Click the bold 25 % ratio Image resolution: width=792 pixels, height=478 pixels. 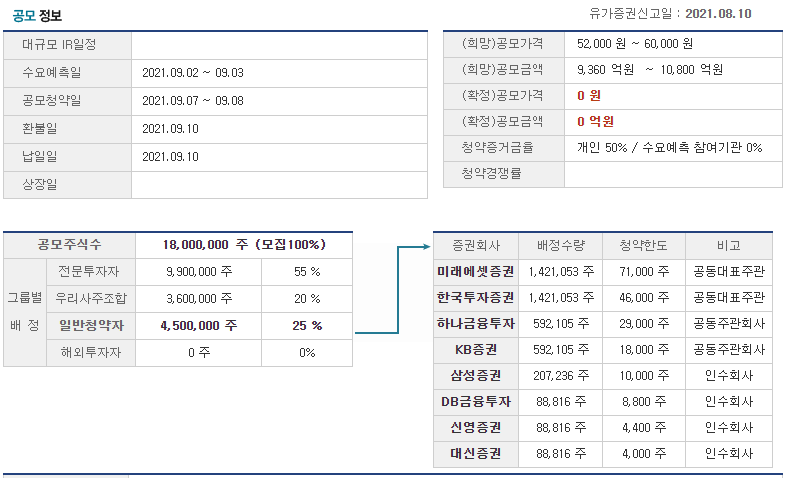307,326
